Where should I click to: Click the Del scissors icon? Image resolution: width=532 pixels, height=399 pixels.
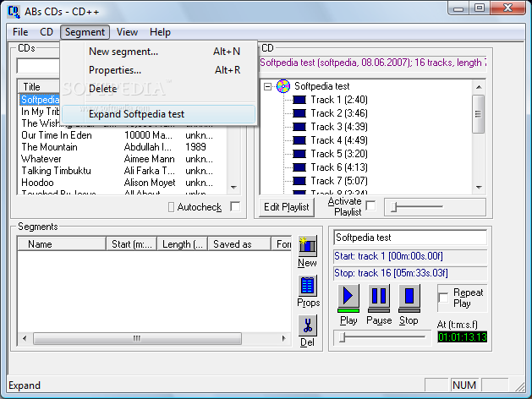(307, 325)
